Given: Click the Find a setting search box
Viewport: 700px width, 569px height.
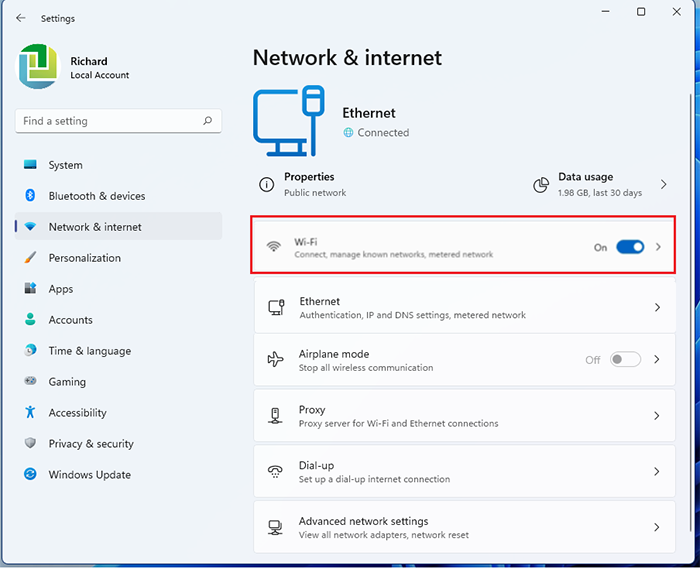Looking at the screenshot, I should click(x=118, y=121).
